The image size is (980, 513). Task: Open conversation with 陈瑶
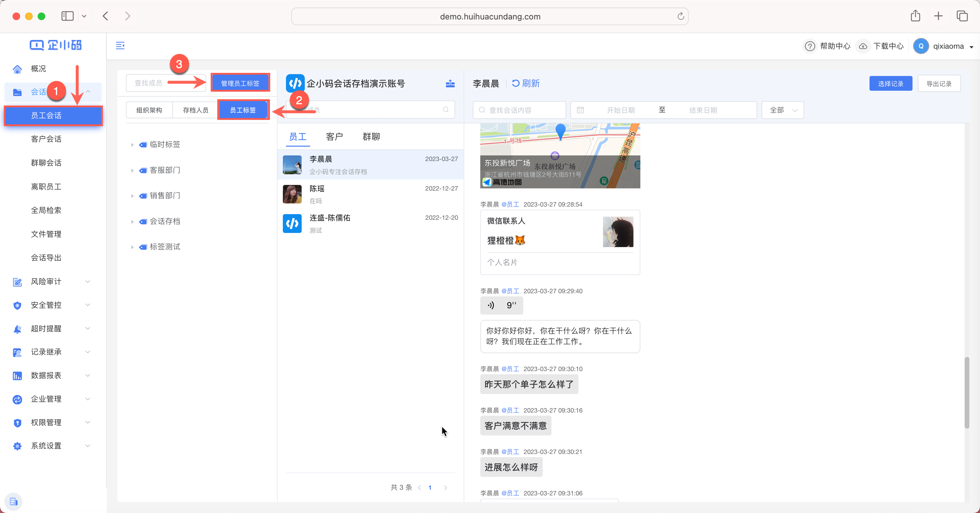click(370, 194)
